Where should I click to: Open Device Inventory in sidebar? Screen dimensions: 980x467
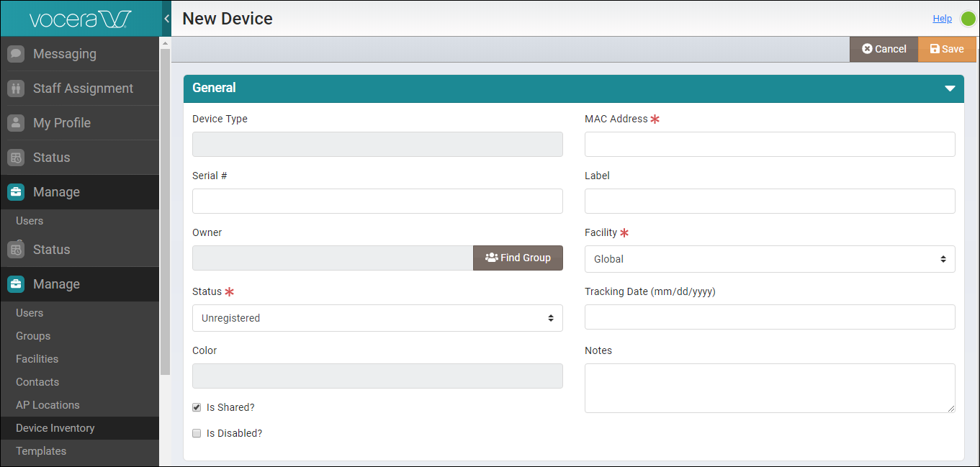coord(55,428)
